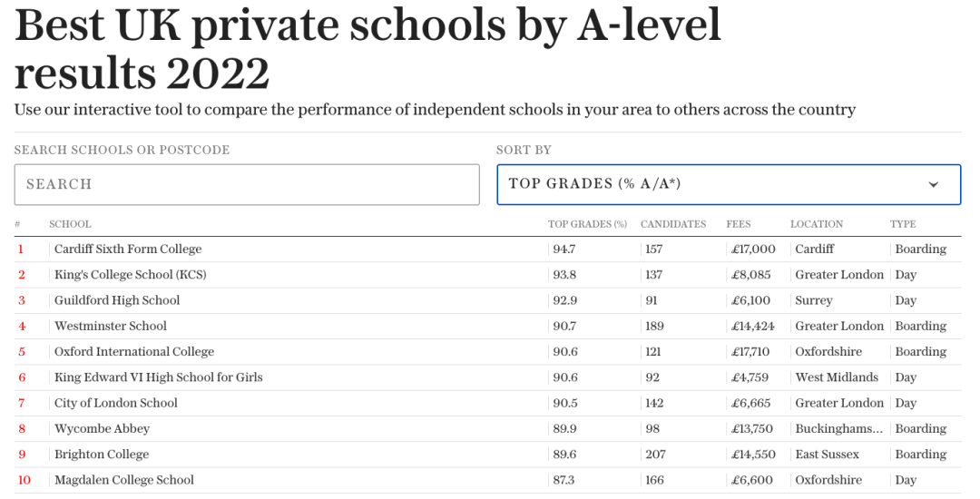
Task: Select Magdalen College School row
Action: click(124, 480)
